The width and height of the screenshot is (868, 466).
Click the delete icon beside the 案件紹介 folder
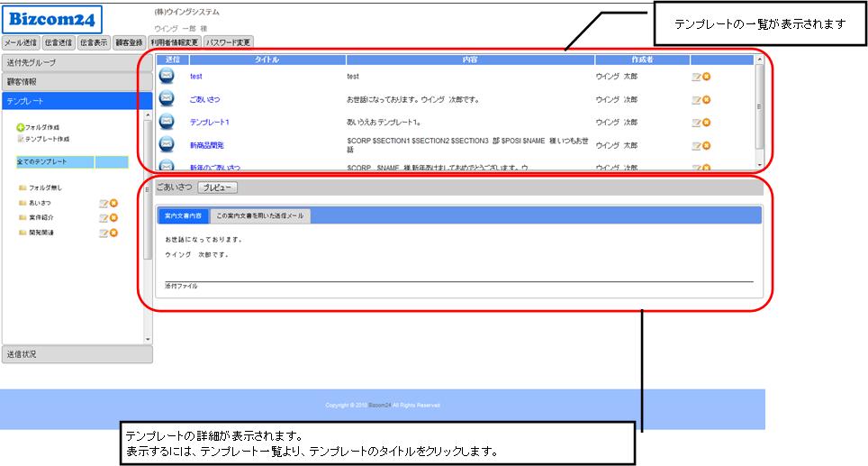click(114, 218)
